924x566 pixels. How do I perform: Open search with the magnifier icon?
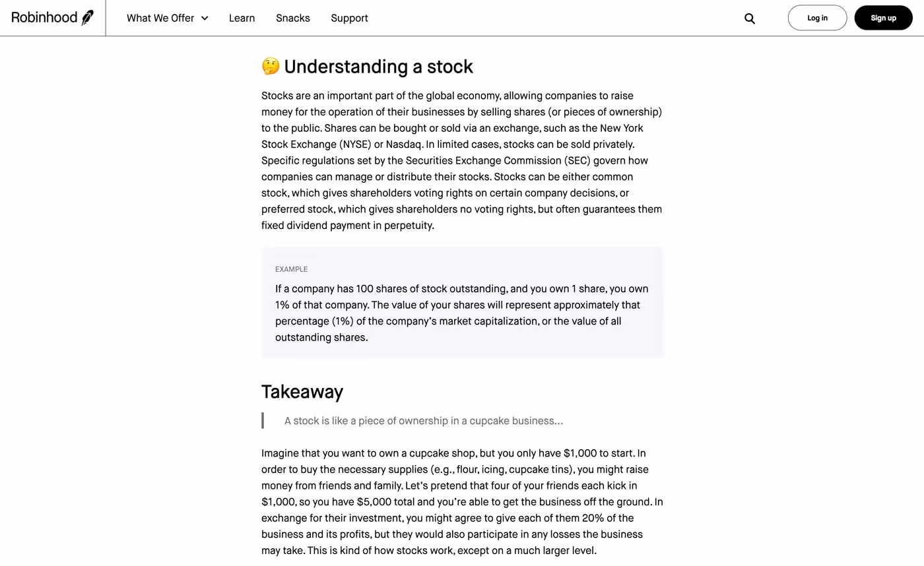tap(749, 18)
